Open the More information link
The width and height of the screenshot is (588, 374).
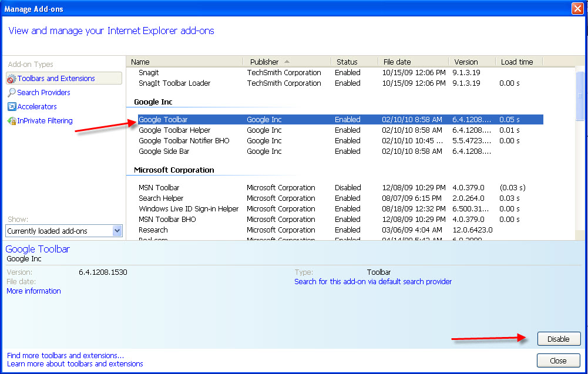tap(33, 291)
